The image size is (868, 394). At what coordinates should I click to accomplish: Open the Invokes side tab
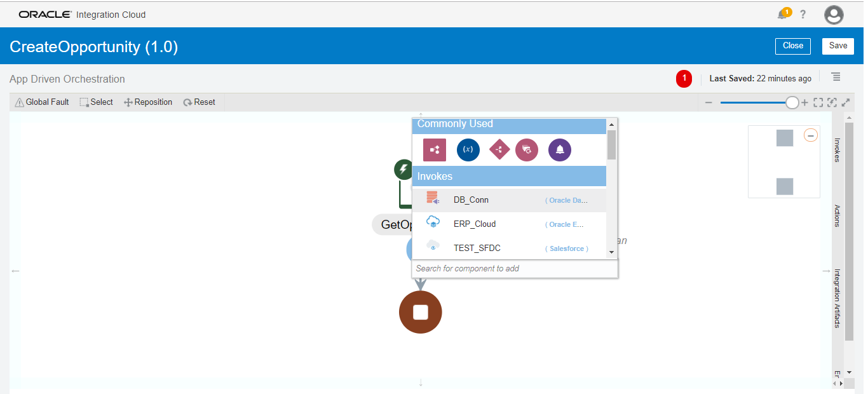[x=837, y=150]
